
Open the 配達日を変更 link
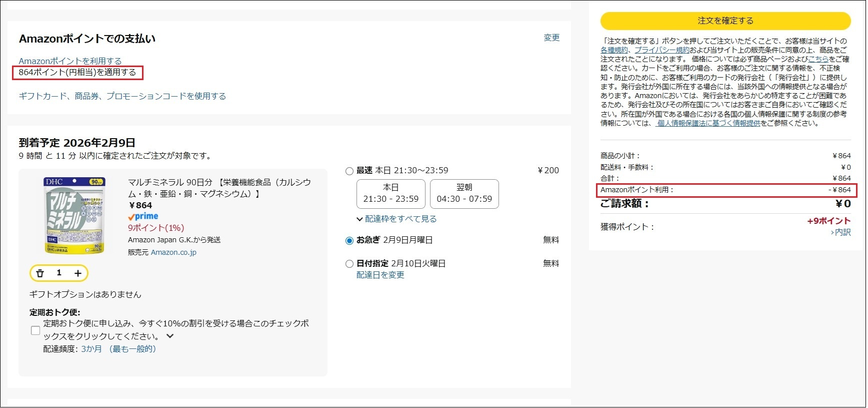(x=380, y=275)
